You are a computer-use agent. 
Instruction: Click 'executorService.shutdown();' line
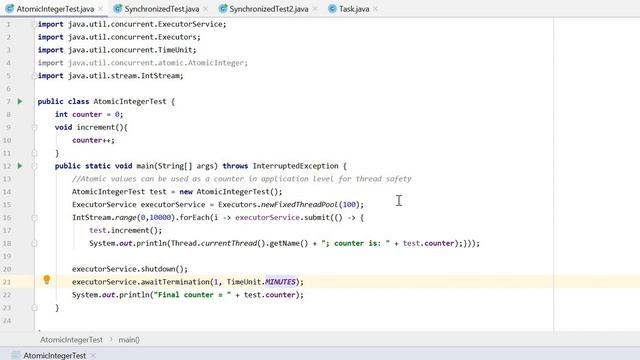130,269
